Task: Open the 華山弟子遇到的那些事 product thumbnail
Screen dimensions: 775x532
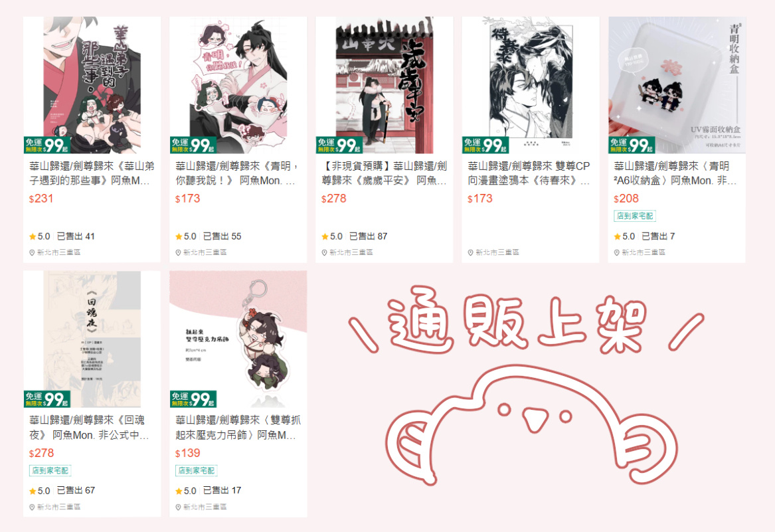Action: pos(92,85)
